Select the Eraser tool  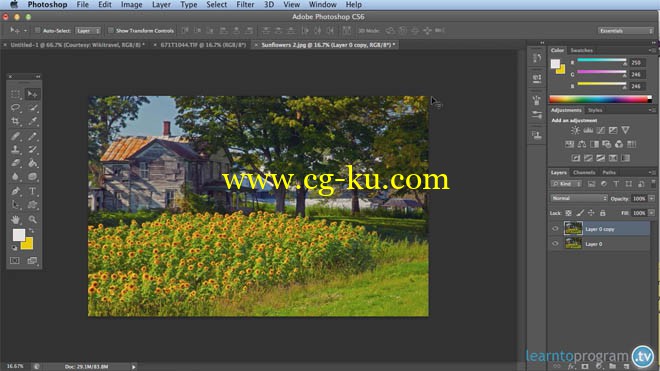click(16, 163)
